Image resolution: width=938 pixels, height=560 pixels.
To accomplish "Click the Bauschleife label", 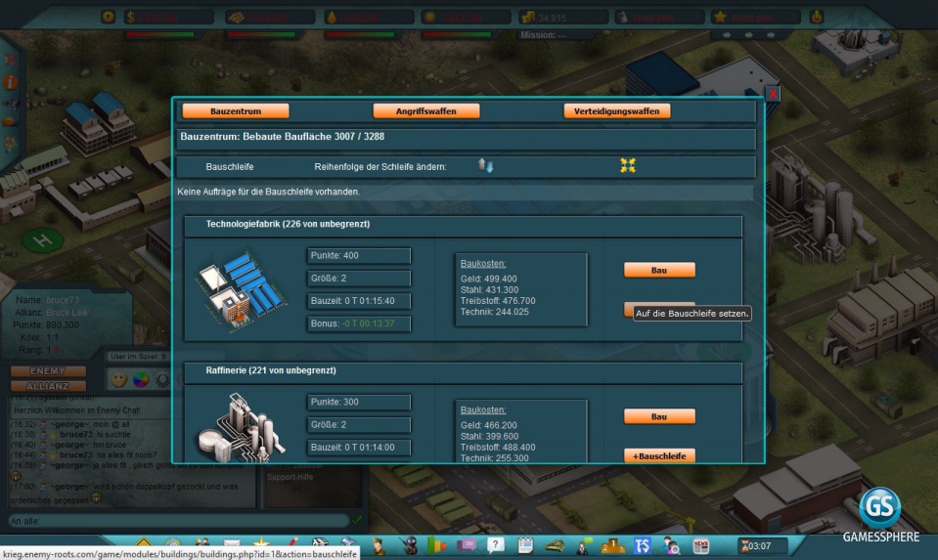I will [230, 167].
